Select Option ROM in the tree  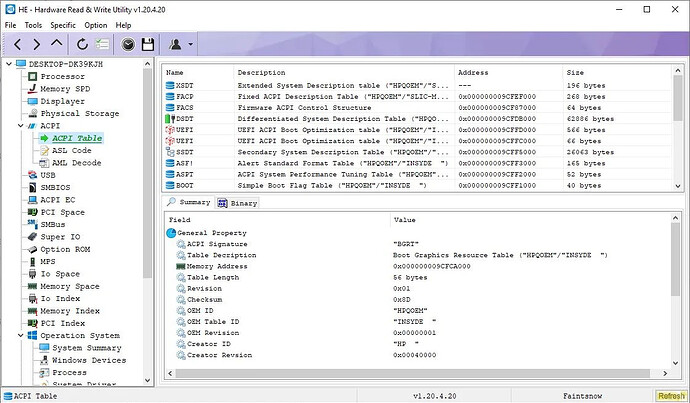pyautogui.click(x=65, y=249)
